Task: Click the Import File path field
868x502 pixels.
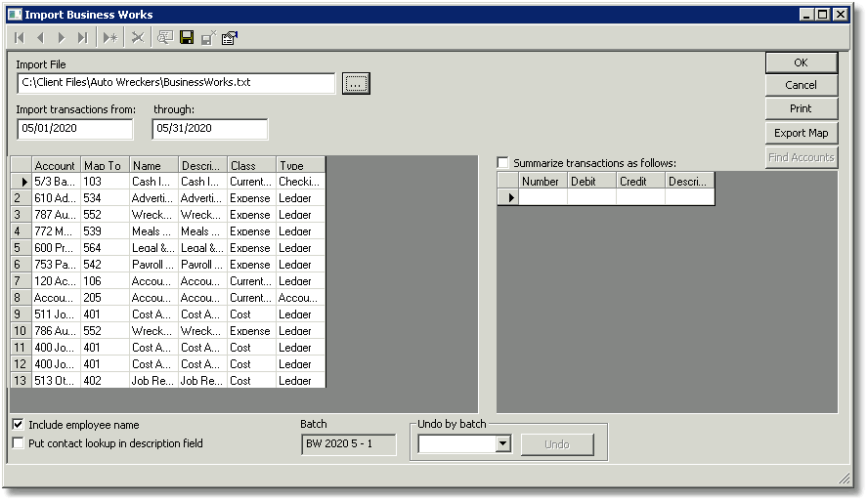Action: pyautogui.click(x=176, y=83)
